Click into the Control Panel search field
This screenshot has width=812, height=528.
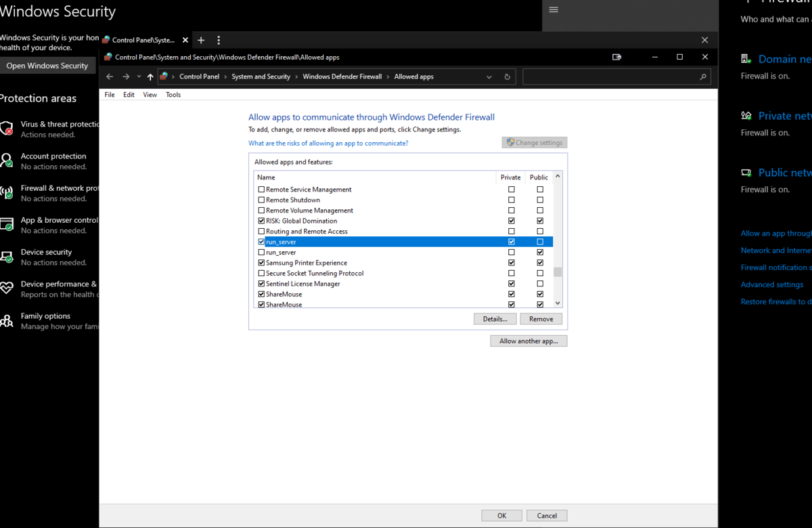pos(611,76)
